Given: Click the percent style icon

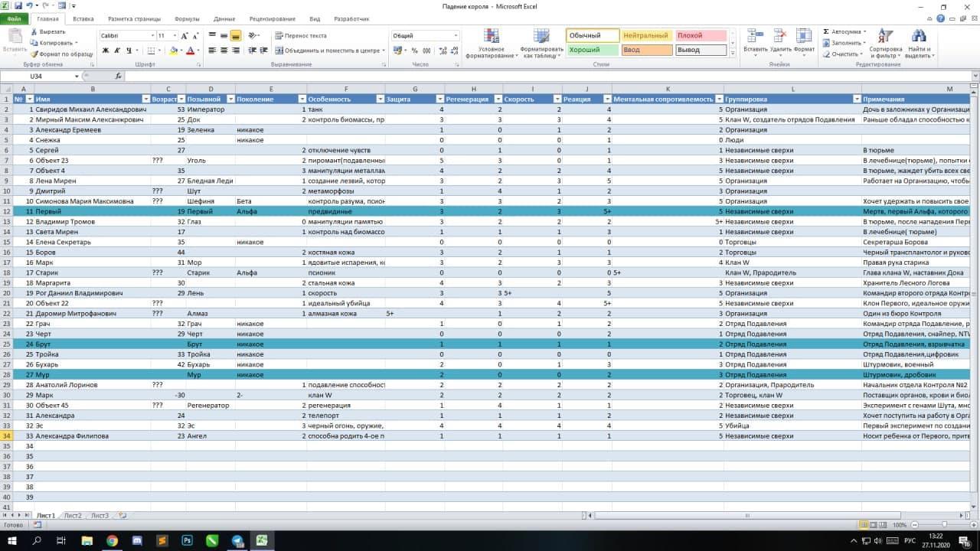Looking at the screenshot, I should tap(414, 51).
